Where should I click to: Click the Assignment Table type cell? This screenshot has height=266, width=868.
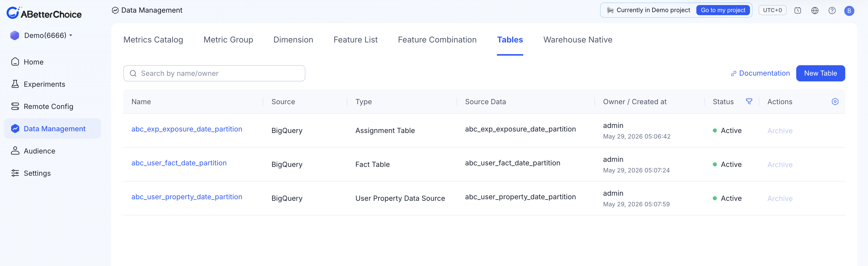pos(385,131)
